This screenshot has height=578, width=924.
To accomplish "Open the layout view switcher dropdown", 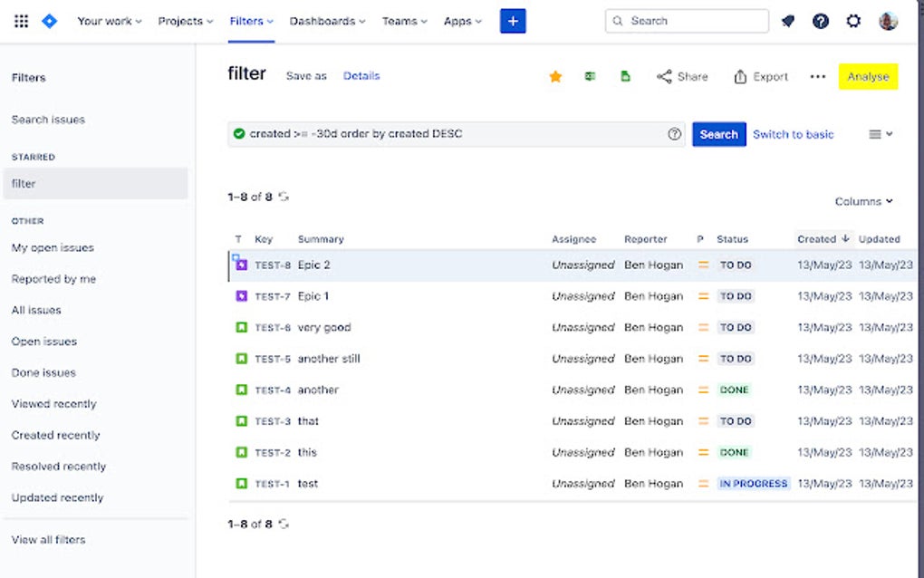I will (880, 133).
